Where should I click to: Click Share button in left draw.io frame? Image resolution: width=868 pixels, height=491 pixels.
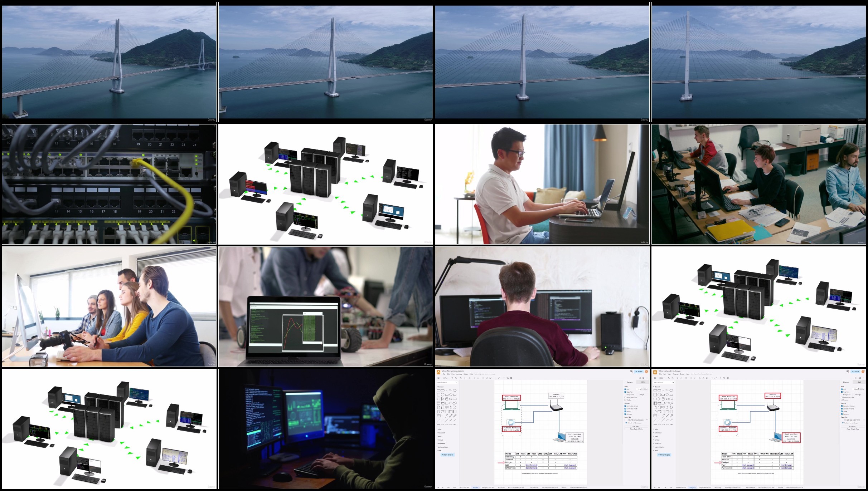pos(639,372)
